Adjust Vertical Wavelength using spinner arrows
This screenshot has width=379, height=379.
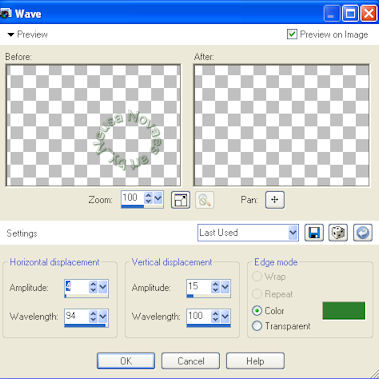point(215,316)
